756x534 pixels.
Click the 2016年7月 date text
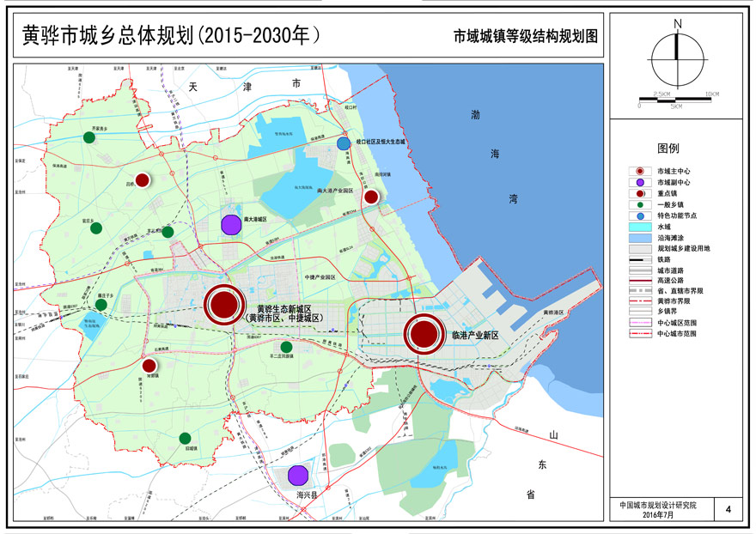pos(658,515)
